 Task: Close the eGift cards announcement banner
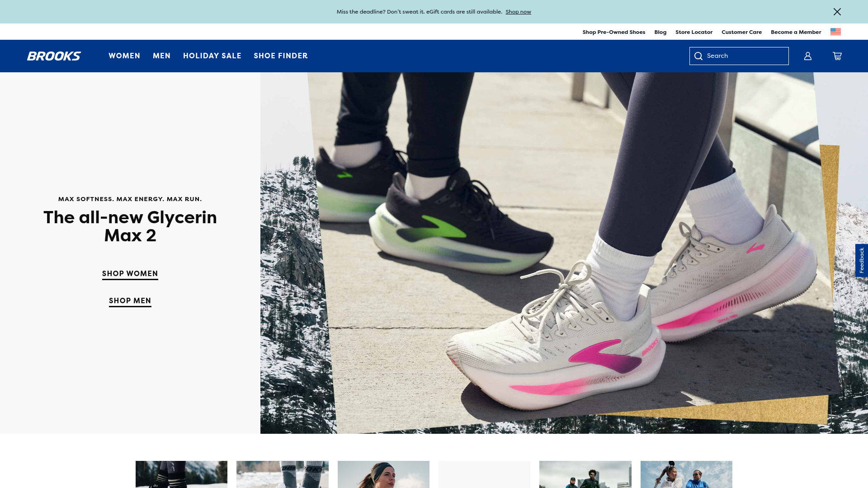tap(837, 12)
